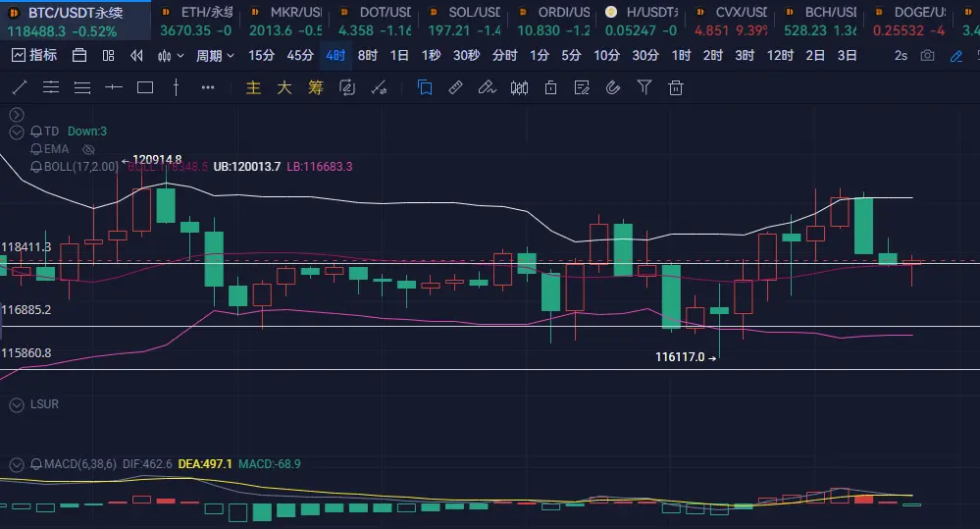Toggle the drawing pencil icon

pos(956,56)
